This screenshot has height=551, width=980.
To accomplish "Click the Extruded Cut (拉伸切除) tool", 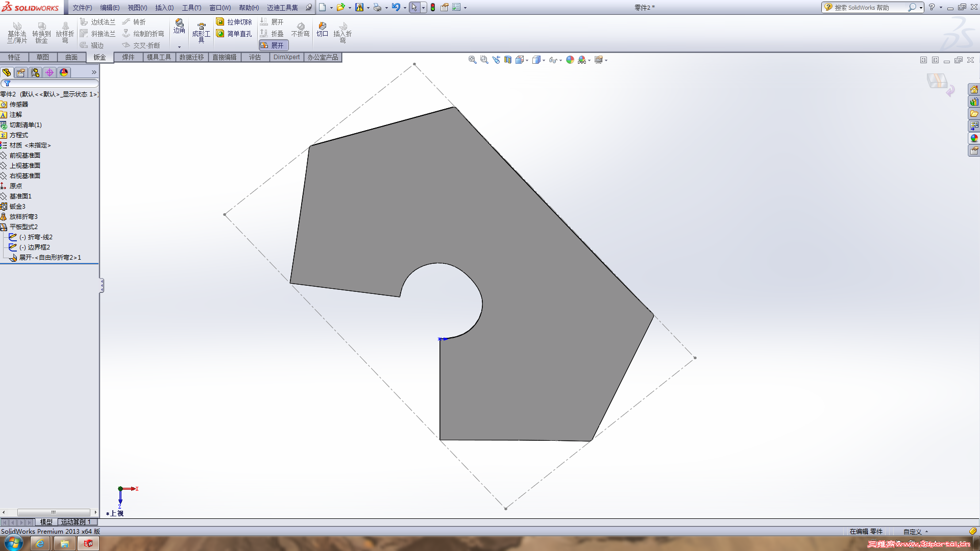I will tap(234, 22).
